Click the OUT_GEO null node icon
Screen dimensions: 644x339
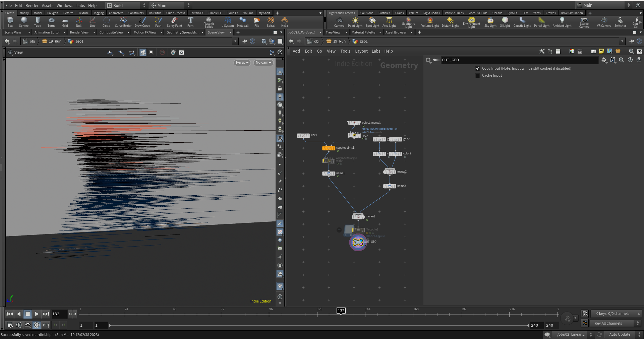pos(358,242)
